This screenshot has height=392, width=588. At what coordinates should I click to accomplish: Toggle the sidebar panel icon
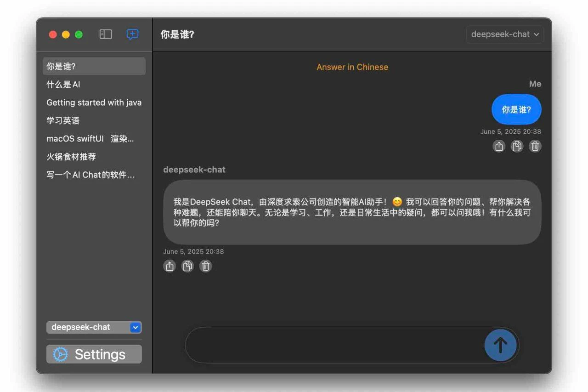click(106, 34)
